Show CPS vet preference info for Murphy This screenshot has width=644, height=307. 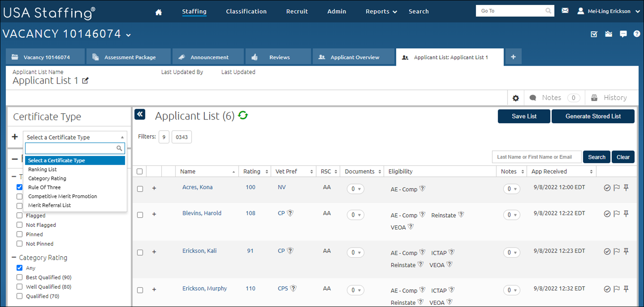[x=293, y=288]
